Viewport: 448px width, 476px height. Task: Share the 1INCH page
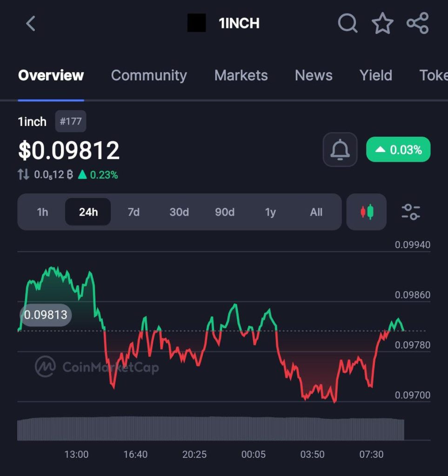coord(418,23)
